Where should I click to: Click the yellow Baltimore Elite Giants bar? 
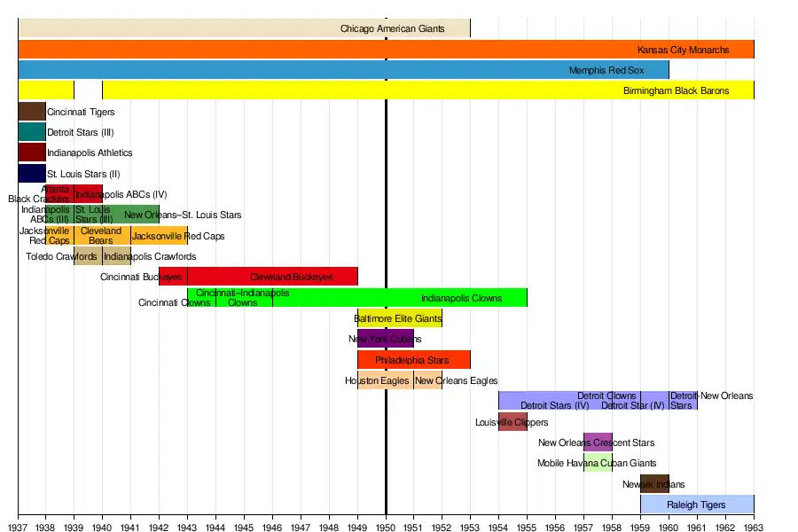point(399,318)
